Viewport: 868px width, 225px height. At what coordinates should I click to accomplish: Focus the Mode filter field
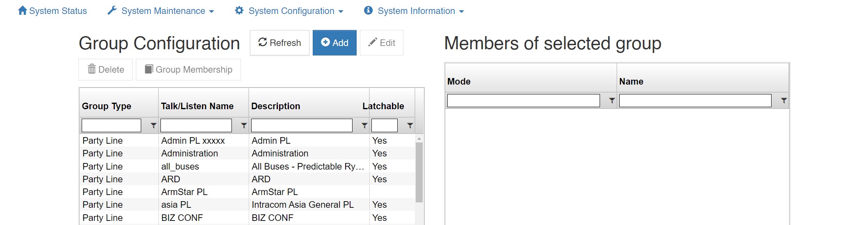[x=524, y=101]
